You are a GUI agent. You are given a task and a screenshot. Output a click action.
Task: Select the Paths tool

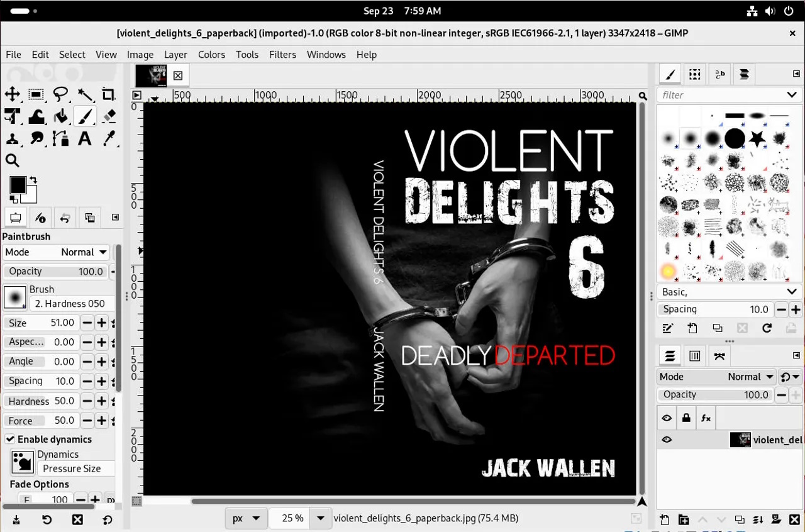pos(60,138)
